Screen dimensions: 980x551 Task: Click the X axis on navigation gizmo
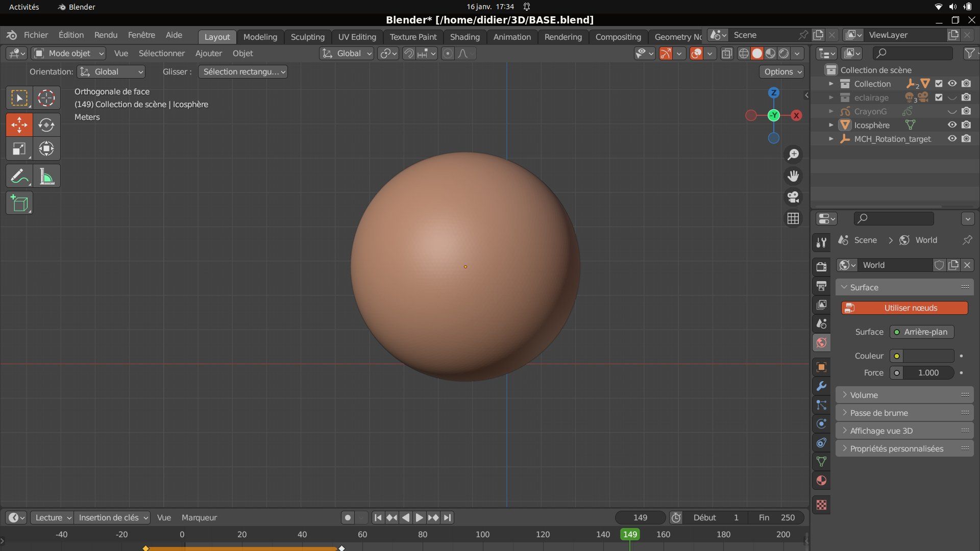point(796,116)
